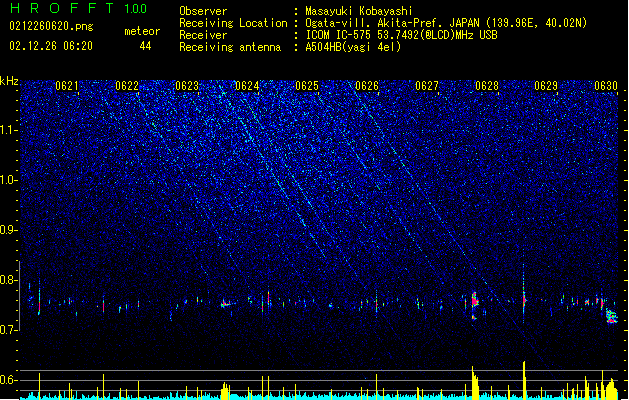
Task: Click the HROFFT 1.0.0 title text
Action: (78, 8)
